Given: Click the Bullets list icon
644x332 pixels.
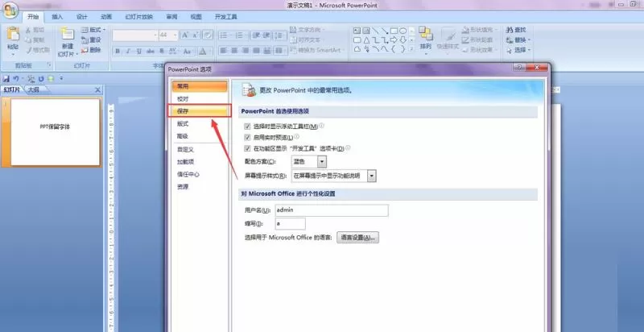Looking at the screenshot, I should tap(225, 35).
